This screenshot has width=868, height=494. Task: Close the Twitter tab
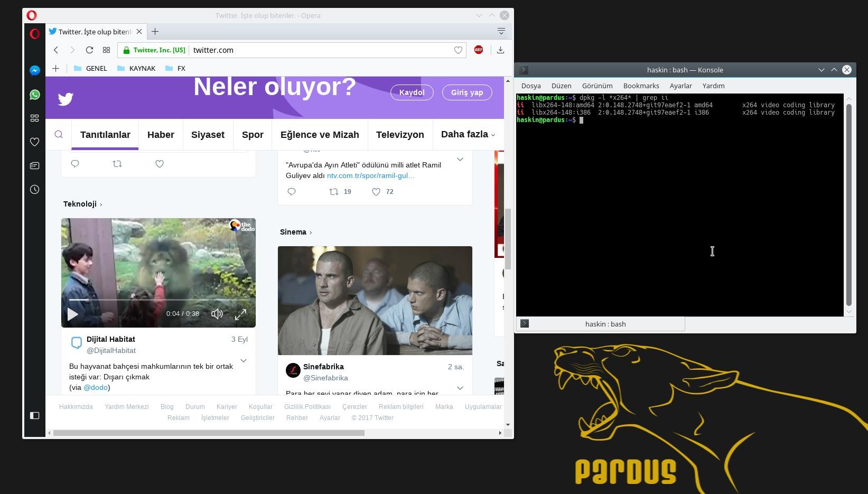[x=139, y=32]
